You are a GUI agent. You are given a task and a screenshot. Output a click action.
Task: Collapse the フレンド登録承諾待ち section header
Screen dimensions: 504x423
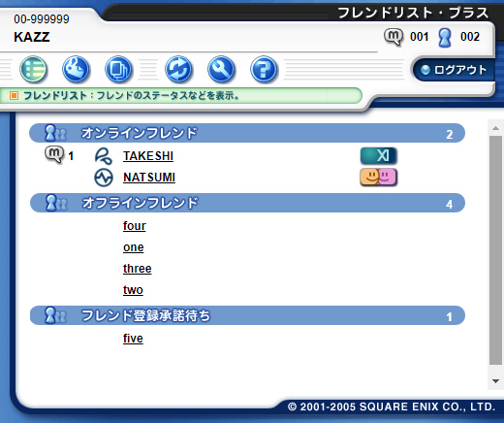point(247,315)
